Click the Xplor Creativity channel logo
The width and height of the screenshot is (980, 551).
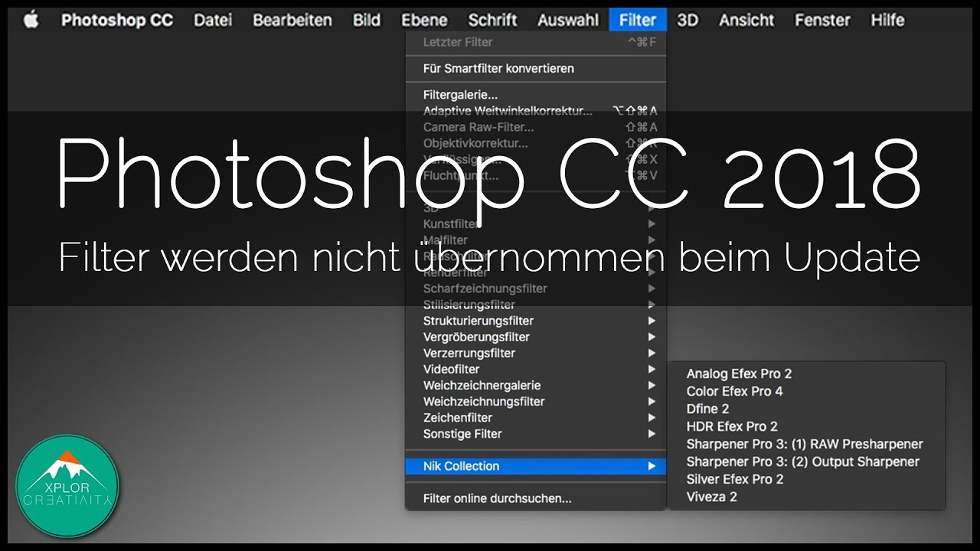click(x=67, y=486)
